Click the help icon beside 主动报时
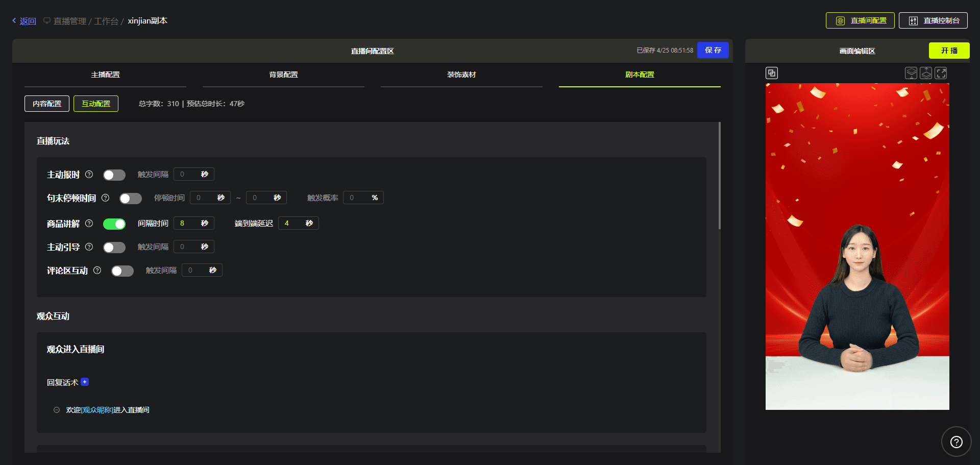This screenshot has height=465, width=980. point(89,175)
